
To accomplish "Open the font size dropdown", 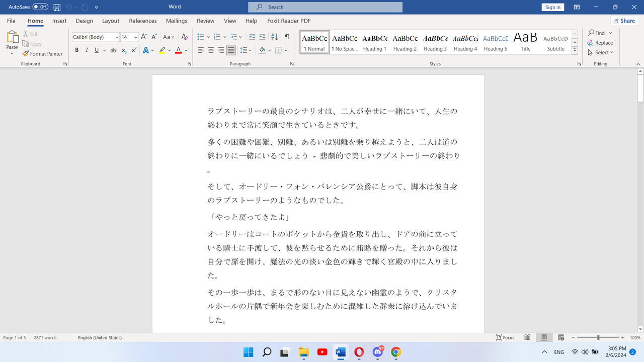I will click(x=136, y=37).
